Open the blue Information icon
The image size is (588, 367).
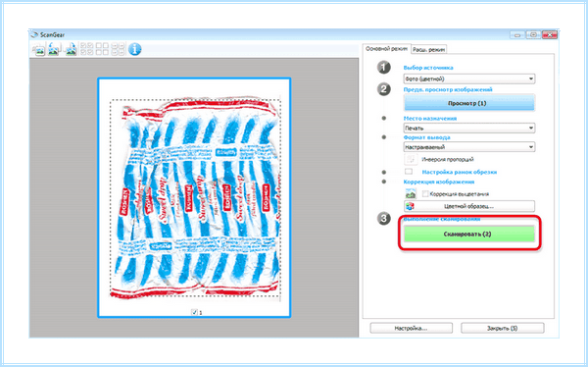tap(134, 49)
